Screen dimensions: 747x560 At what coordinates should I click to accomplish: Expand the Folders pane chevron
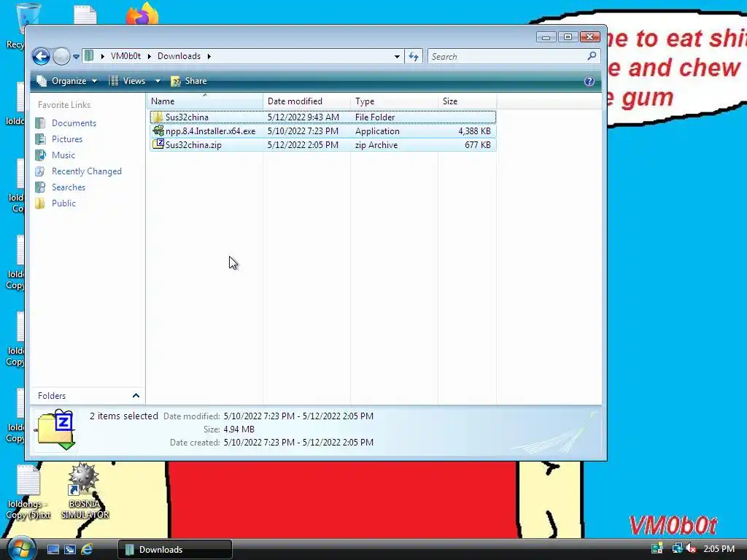point(136,396)
